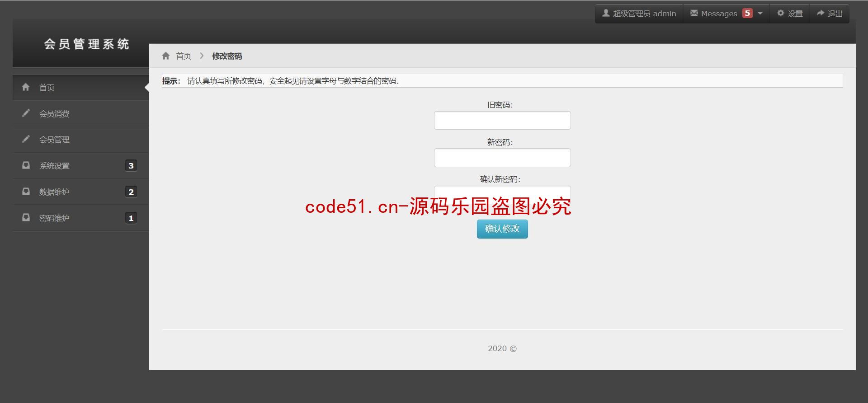Expand the 系统设置 sidebar menu

80,166
